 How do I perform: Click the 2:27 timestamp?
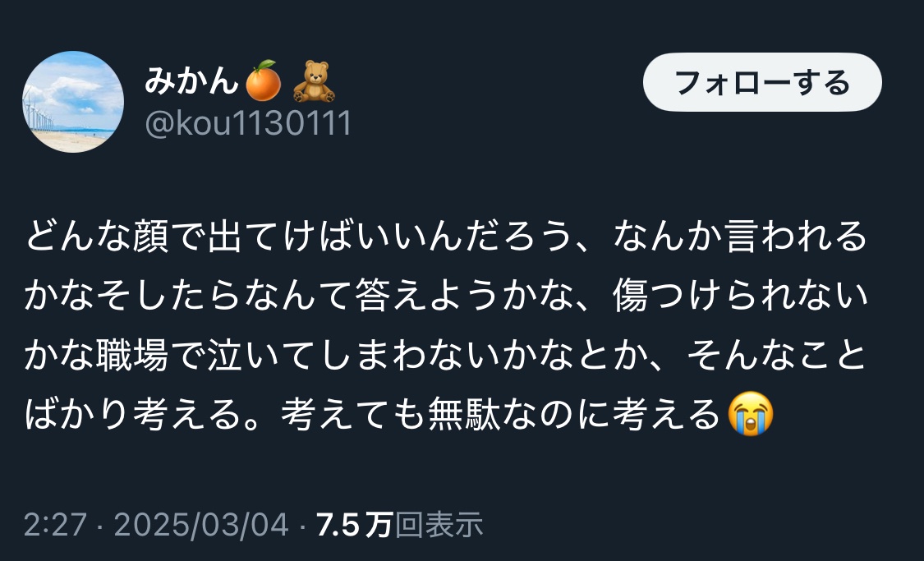55,525
